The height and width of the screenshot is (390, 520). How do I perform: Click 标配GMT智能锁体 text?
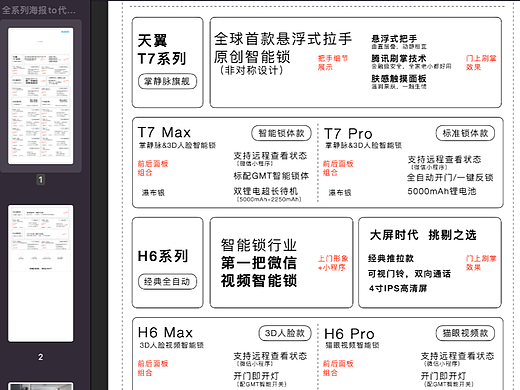(271, 176)
